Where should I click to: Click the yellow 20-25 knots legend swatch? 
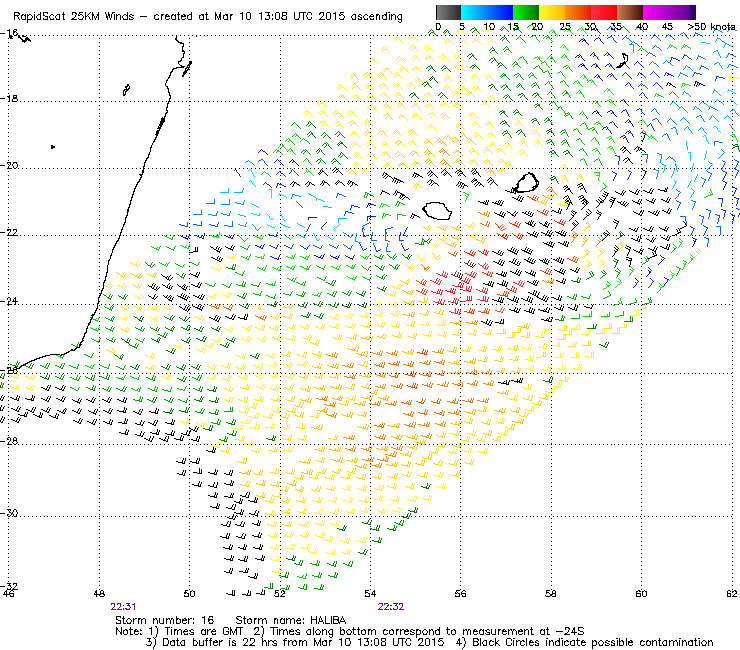pos(552,12)
